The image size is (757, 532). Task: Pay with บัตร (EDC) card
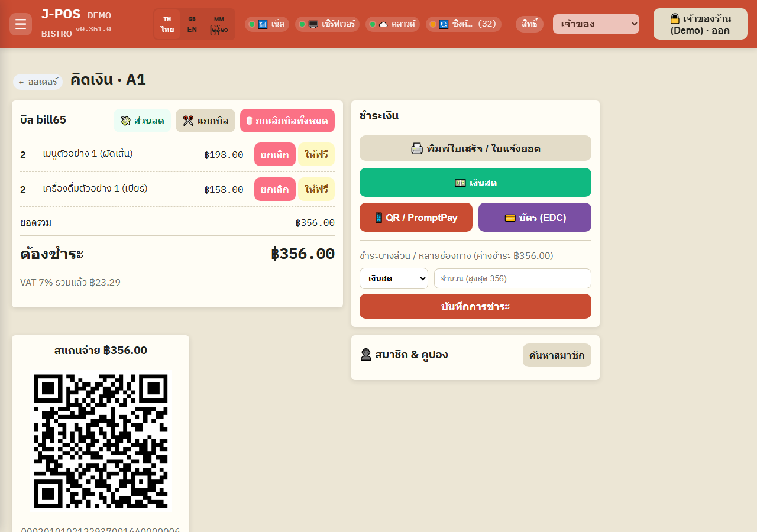pos(535,218)
